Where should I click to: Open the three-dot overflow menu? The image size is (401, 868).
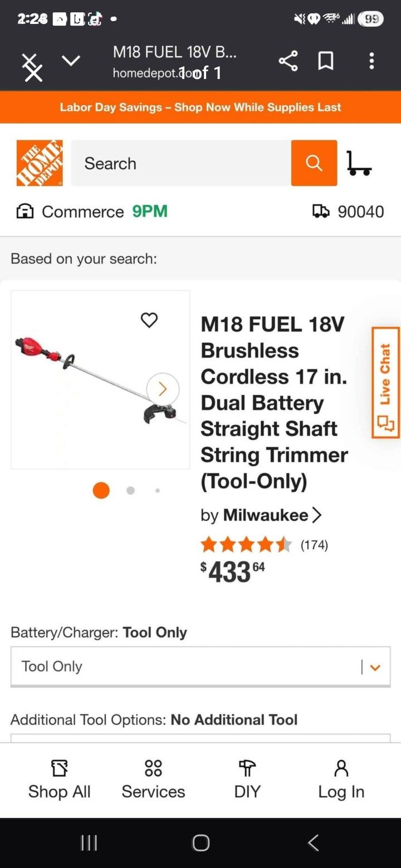coord(371,61)
